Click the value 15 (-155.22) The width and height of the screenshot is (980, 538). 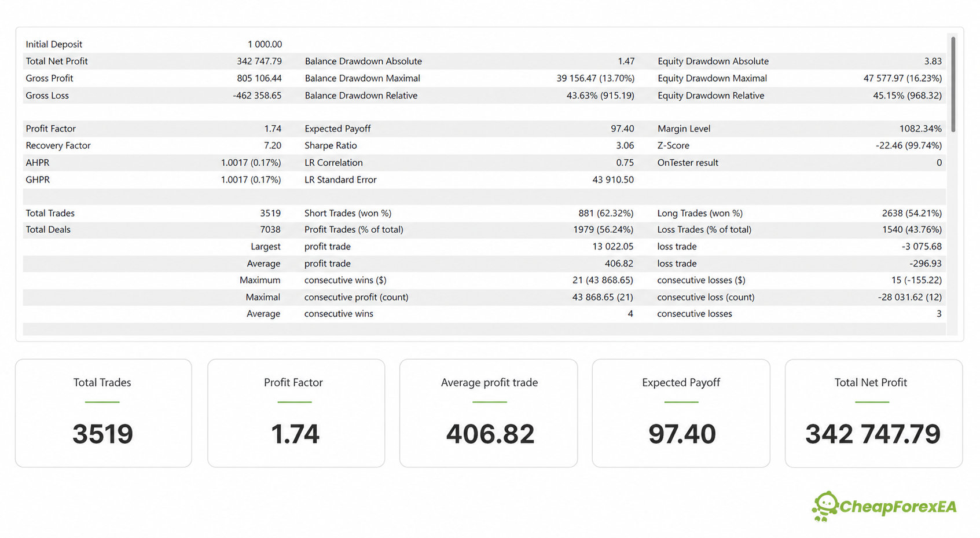[x=916, y=280]
